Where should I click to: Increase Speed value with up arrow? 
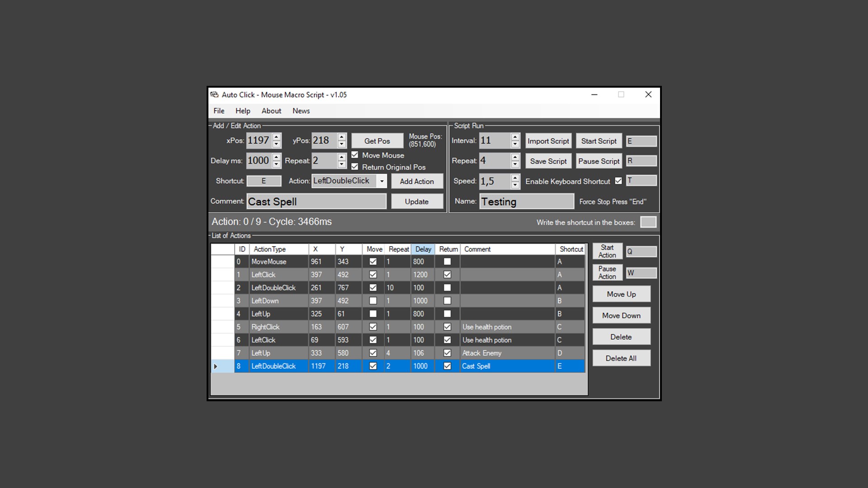tap(515, 177)
